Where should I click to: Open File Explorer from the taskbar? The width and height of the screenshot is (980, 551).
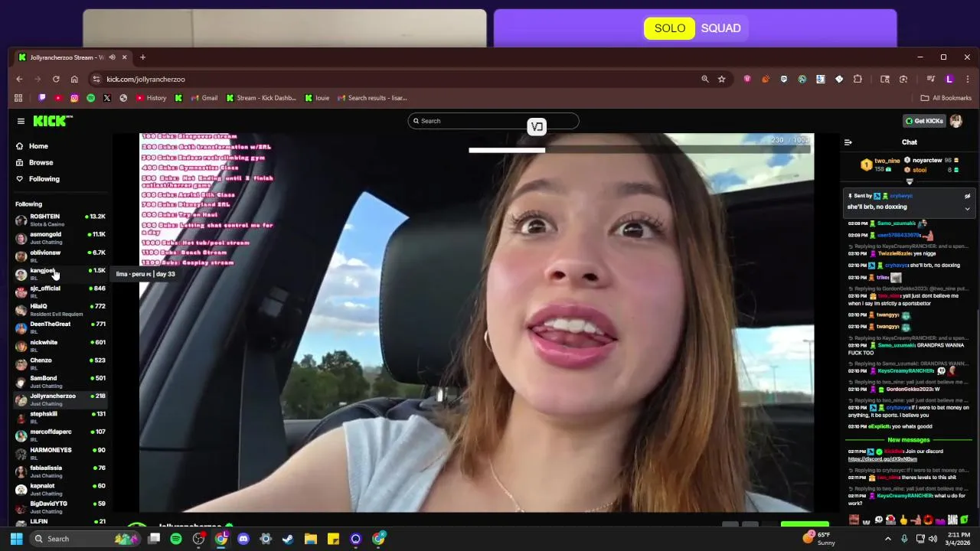coord(310,539)
